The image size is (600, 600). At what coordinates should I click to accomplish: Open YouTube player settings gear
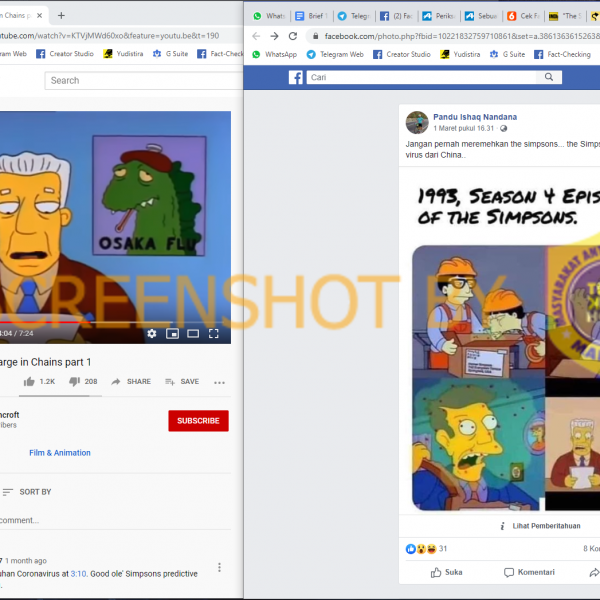click(x=152, y=334)
